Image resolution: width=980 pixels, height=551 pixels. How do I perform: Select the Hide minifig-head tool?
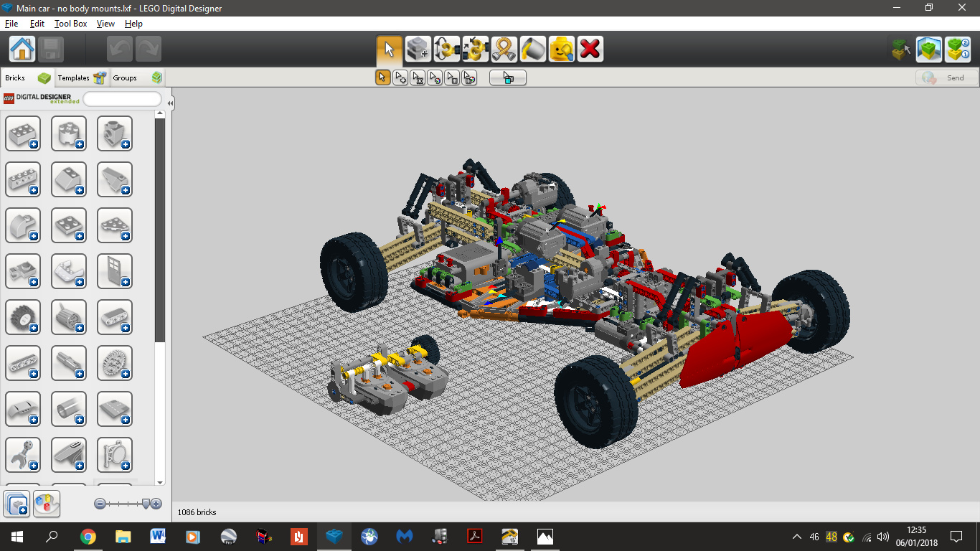(x=562, y=49)
